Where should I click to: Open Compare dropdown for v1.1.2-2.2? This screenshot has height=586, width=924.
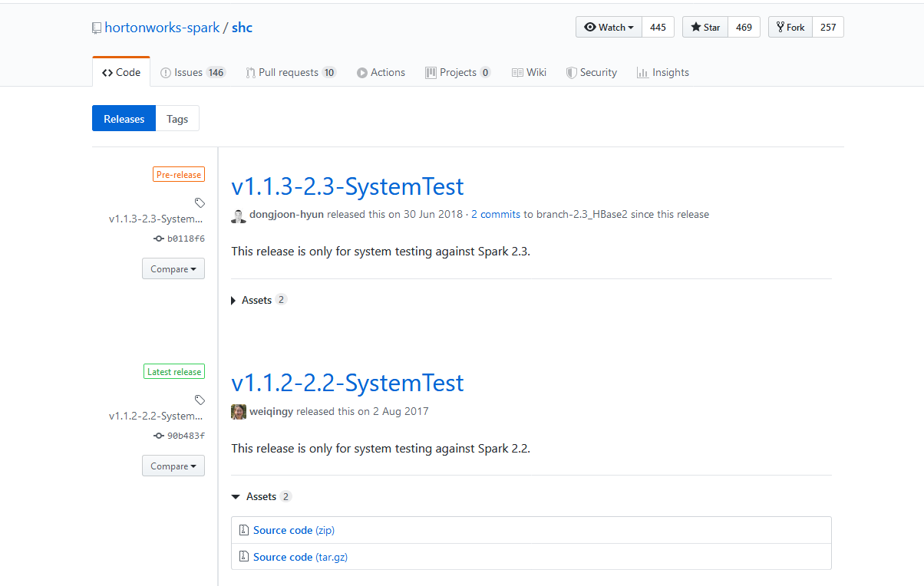[173, 466]
